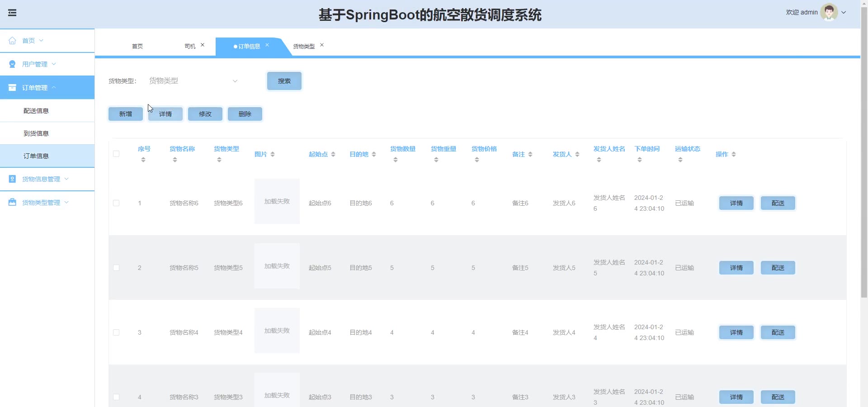
Task: Sort by 运输状态 column sort icon
Action: tap(680, 160)
